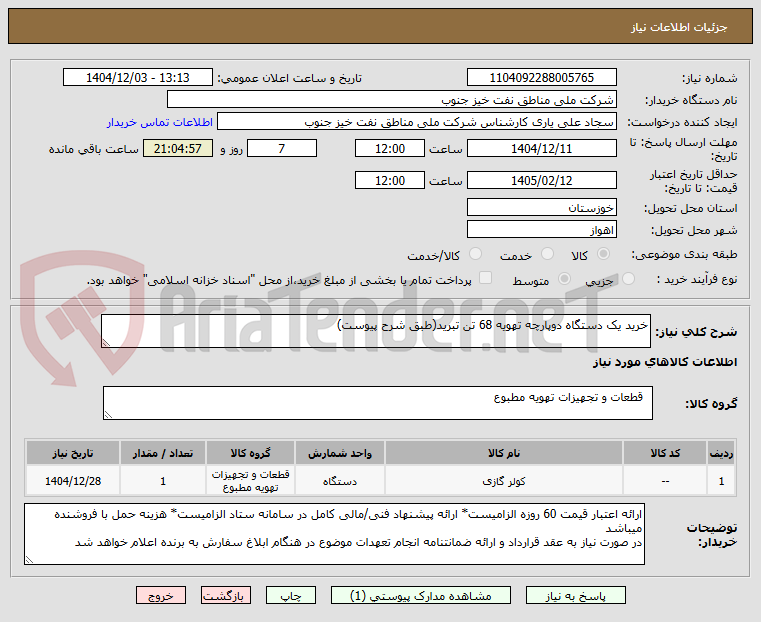Click the remaining time countdown 21:04:57
761x622 pixels.
pyautogui.click(x=178, y=148)
